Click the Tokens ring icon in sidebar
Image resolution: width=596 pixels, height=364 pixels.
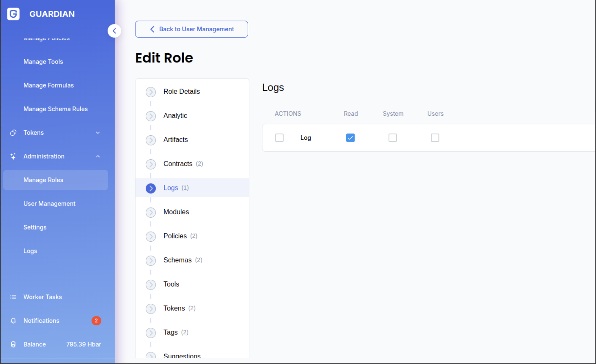pos(13,133)
